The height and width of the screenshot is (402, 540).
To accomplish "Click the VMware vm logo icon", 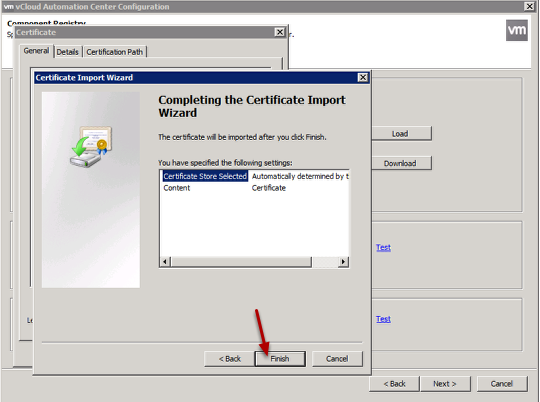I will pos(517,30).
